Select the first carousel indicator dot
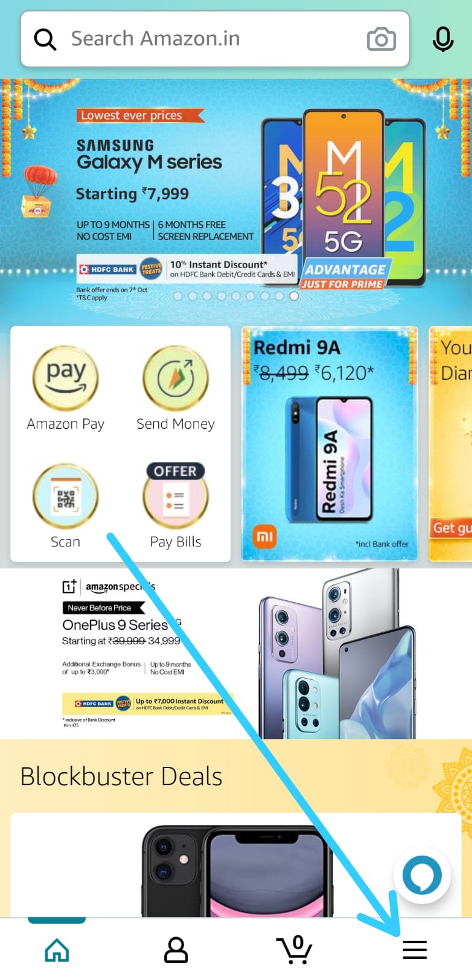This screenshot has width=472, height=980. pyautogui.click(x=178, y=296)
